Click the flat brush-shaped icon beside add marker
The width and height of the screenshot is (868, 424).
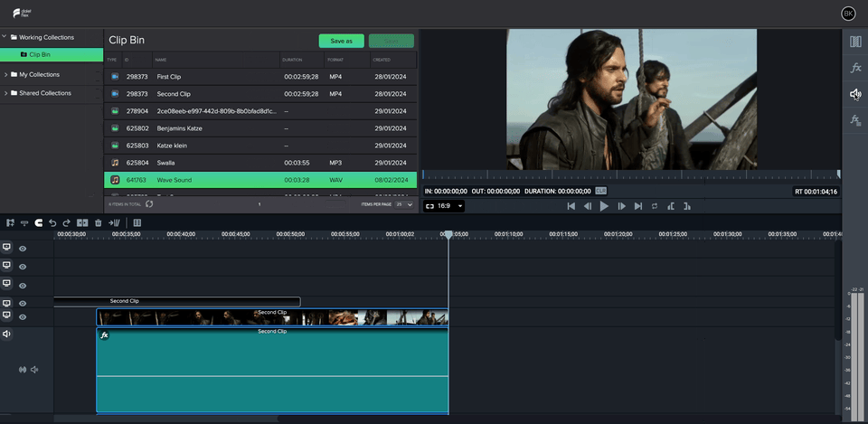(24, 222)
